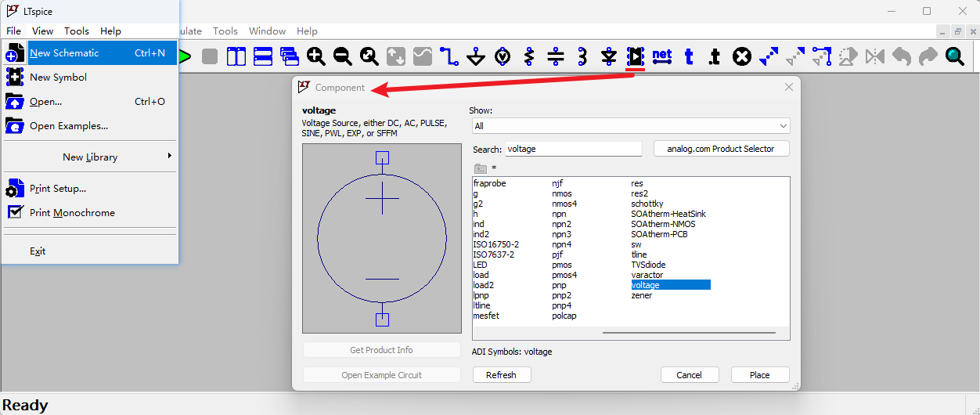Select 'TVSdiode' in component list
Image resolution: width=980 pixels, height=415 pixels.
pyautogui.click(x=648, y=265)
